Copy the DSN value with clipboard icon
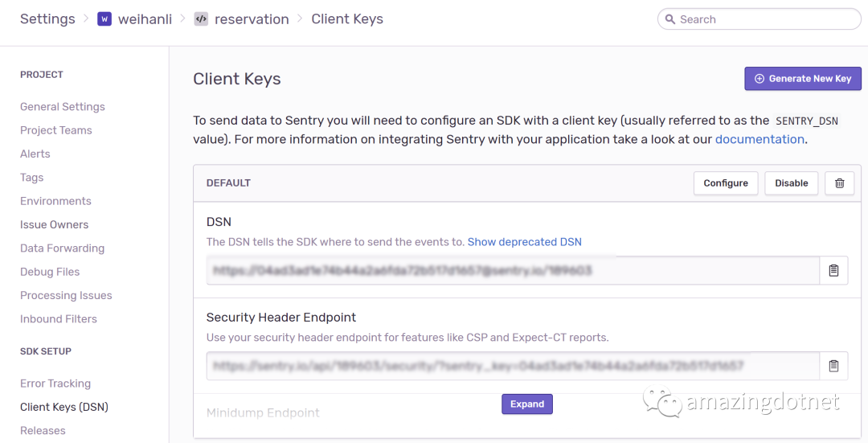The image size is (868, 443). [x=833, y=271]
